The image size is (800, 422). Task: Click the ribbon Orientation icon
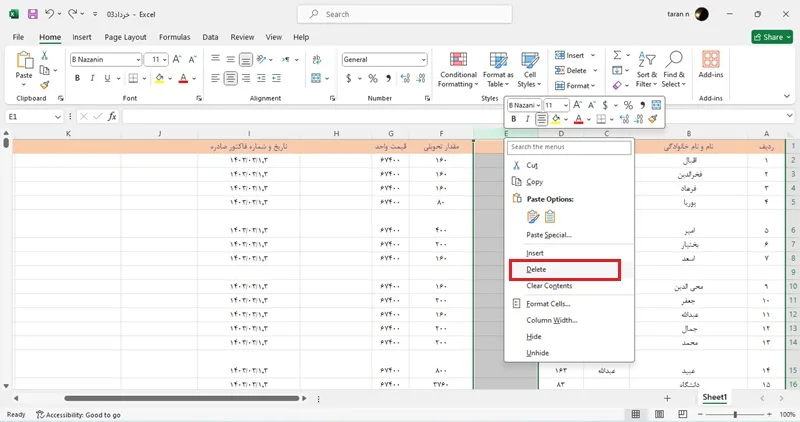(x=261, y=59)
